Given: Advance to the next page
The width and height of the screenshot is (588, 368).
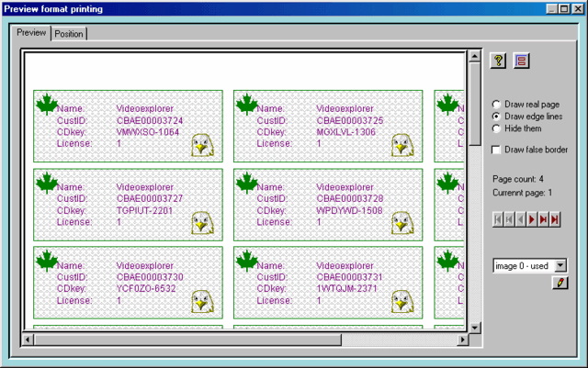Looking at the screenshot, I should 532,219.
